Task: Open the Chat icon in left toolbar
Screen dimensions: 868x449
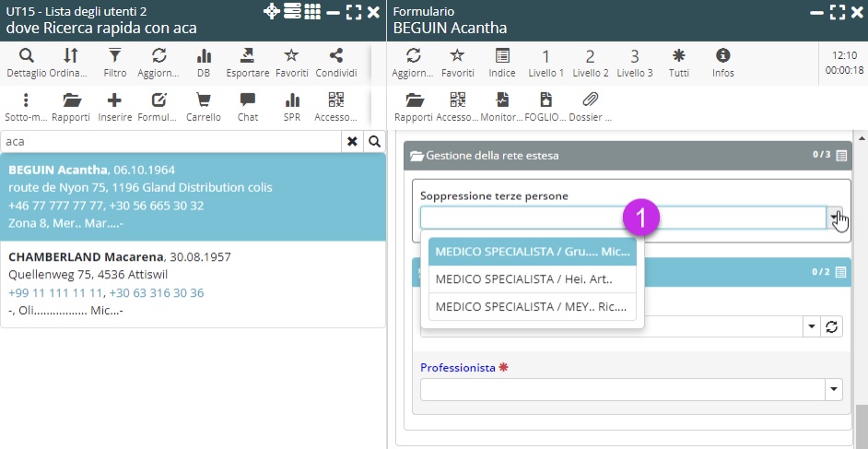Action: coord(247,106)
